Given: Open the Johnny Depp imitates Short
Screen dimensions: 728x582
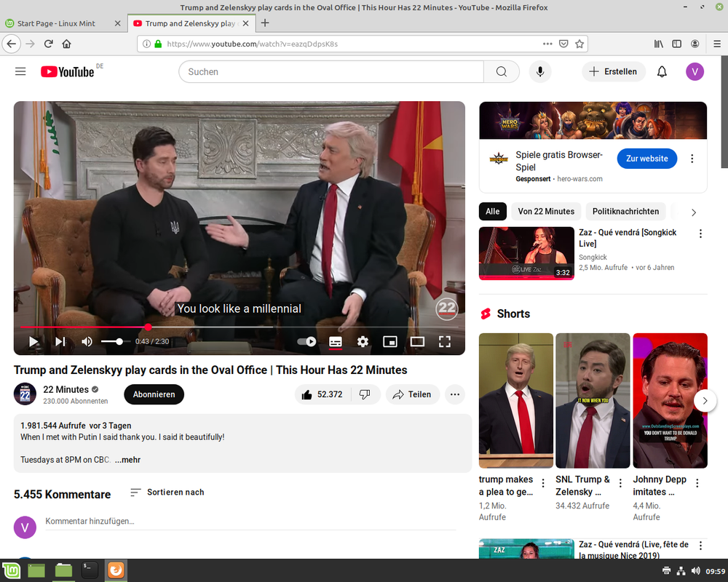Looking at the screenshot, I should click(670, 401).
